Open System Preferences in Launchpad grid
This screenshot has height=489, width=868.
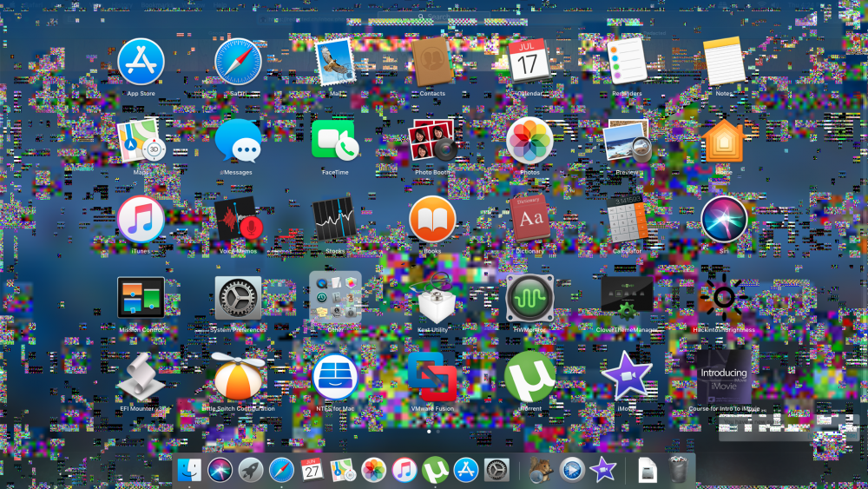(x=238, y=298)
